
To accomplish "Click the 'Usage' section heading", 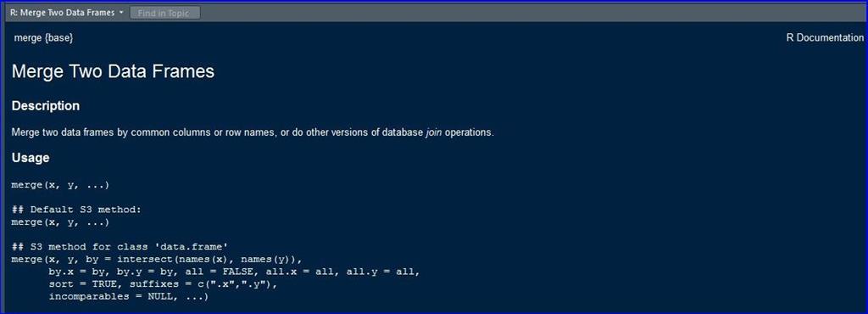I will tap(31, 158).
